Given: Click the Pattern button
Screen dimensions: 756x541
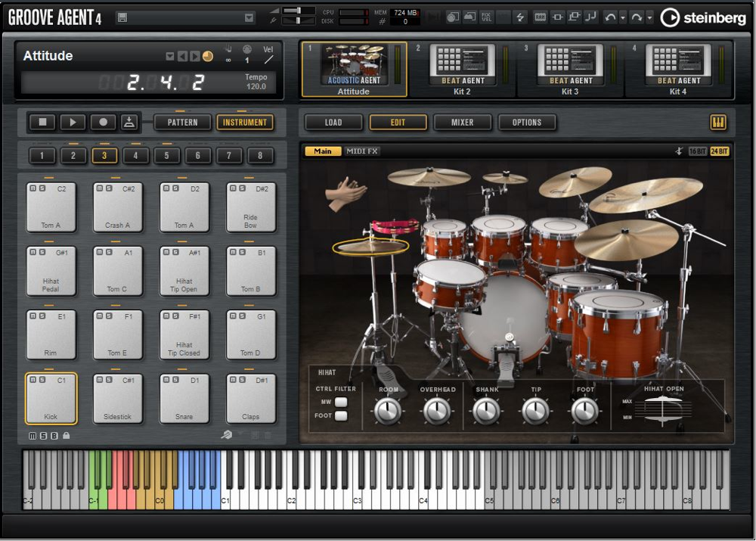Looking at the screenshot, I should coord(182,122).
